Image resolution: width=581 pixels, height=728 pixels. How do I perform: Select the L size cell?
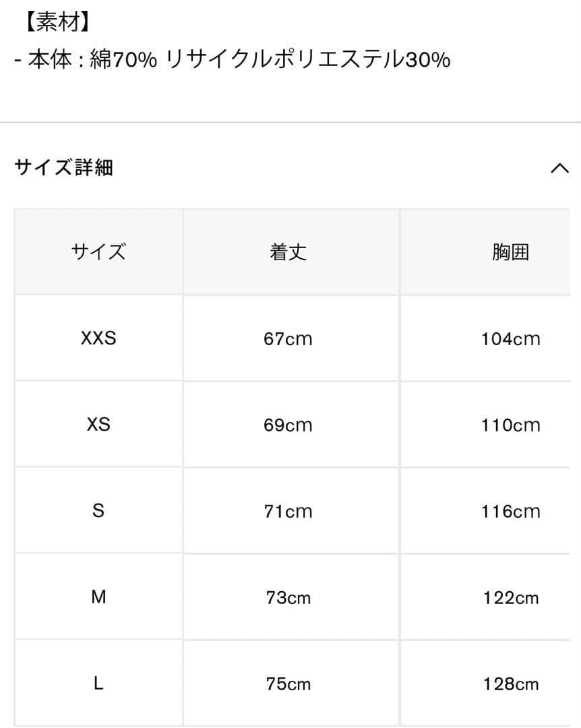coord(98,683)
